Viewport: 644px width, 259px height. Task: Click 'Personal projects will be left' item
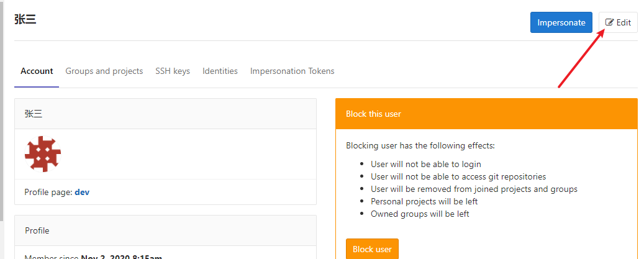(424, 201)
